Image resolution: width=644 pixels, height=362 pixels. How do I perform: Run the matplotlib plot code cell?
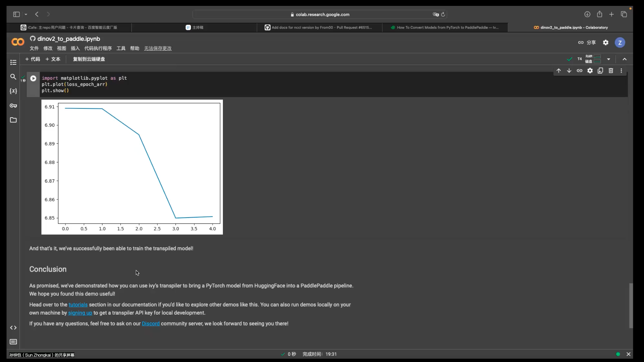(33, 78)
